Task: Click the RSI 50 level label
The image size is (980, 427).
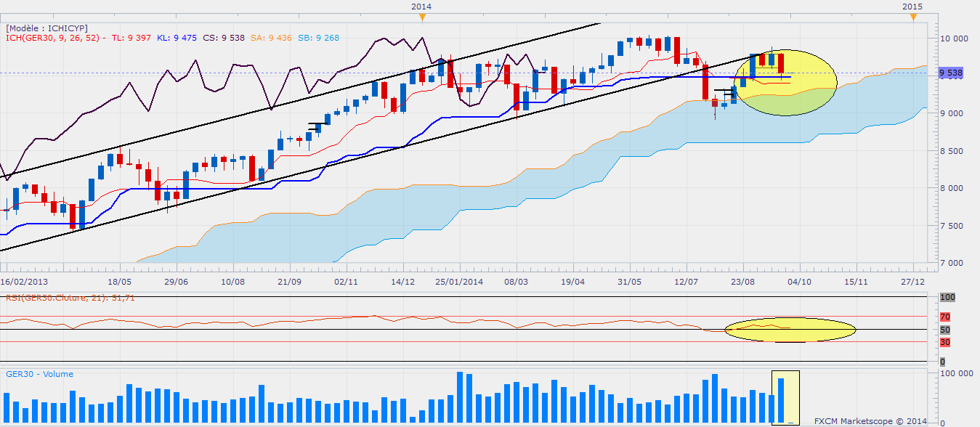Action: tap(944, 330)
